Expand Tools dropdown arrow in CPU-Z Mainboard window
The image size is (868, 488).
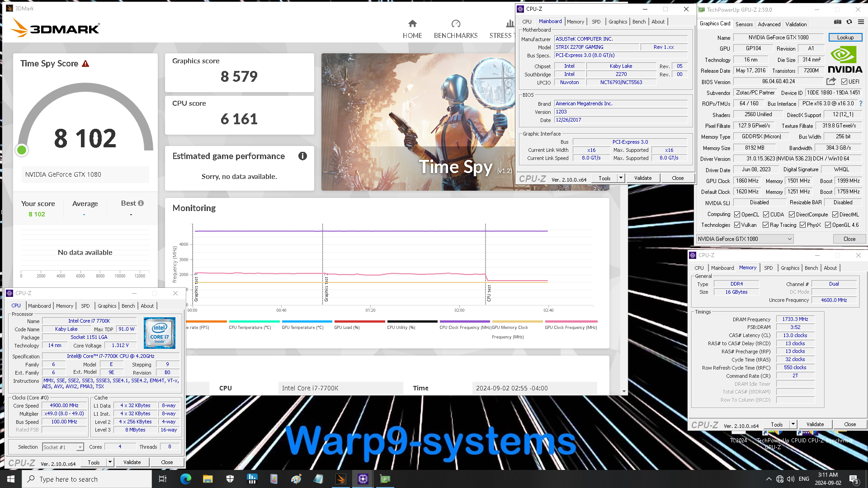click(621, 178)
